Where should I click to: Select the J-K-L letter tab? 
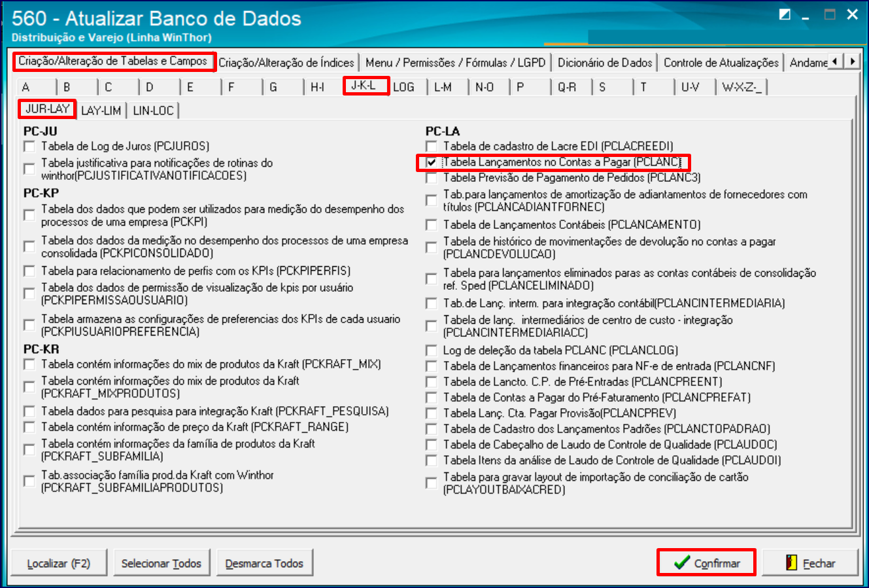click(x=366, y=86)
